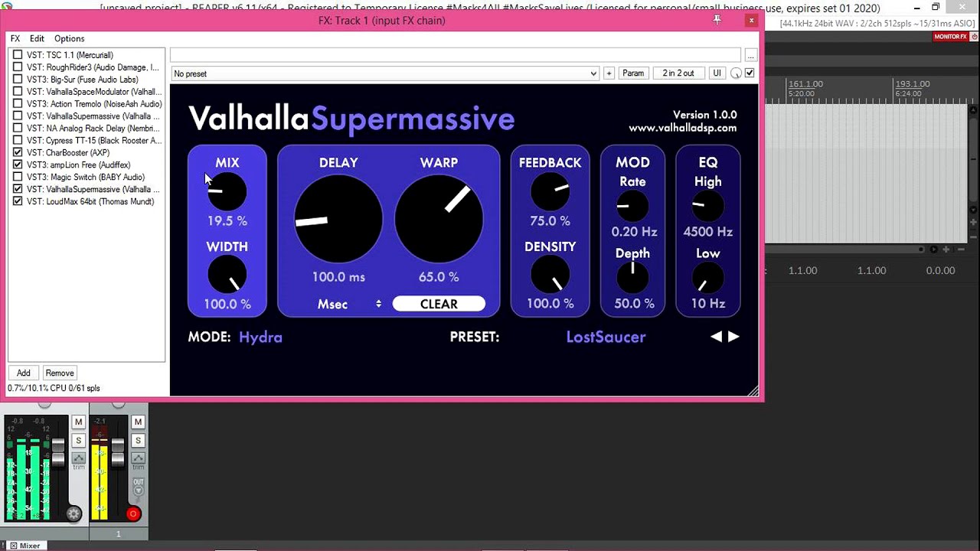Open master track settings gear icon
Screen dimensions: 980x551
point(73,514)
